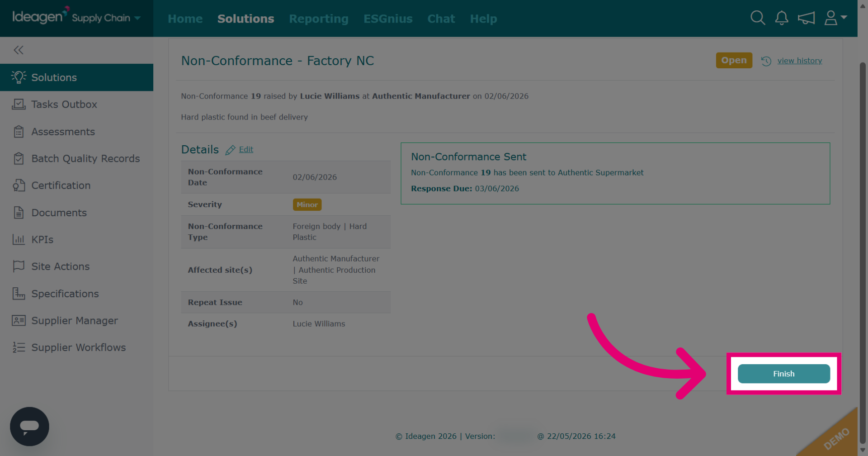Image resolution: width=868 pixels, height=456 pixels.
Task: Click the Open status badge
Action: [734, 60]
